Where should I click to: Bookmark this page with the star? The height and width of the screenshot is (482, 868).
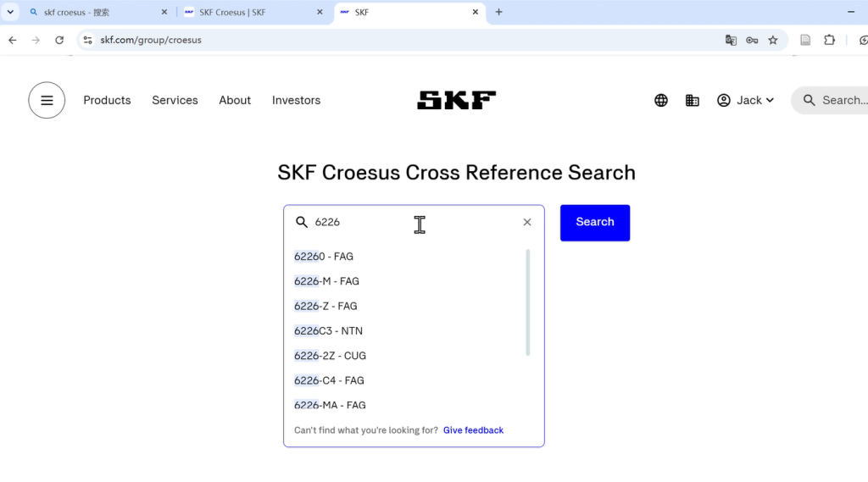click(x=773, y=40)
